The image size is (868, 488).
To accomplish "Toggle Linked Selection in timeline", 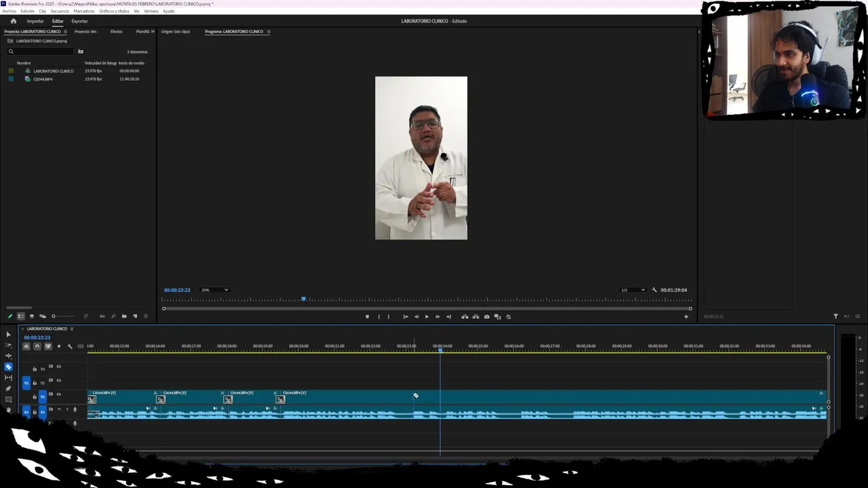I will (47, 346).
